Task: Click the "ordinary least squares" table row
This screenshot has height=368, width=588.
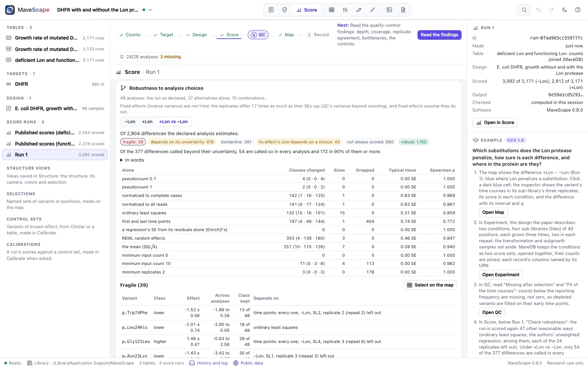Action: point(288,213)
